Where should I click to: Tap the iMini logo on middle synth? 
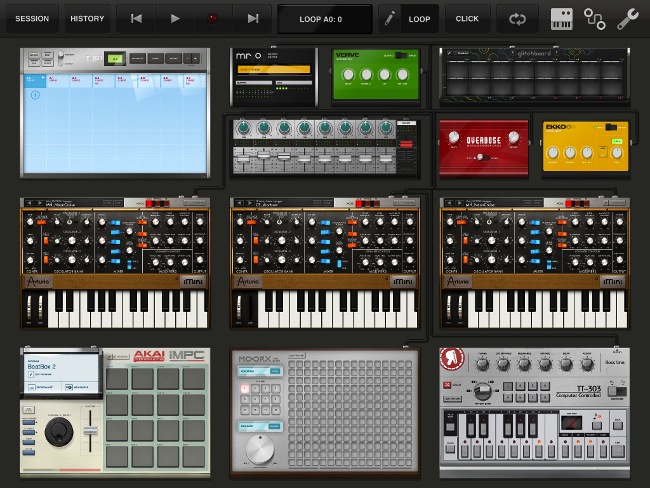point(403,282)
